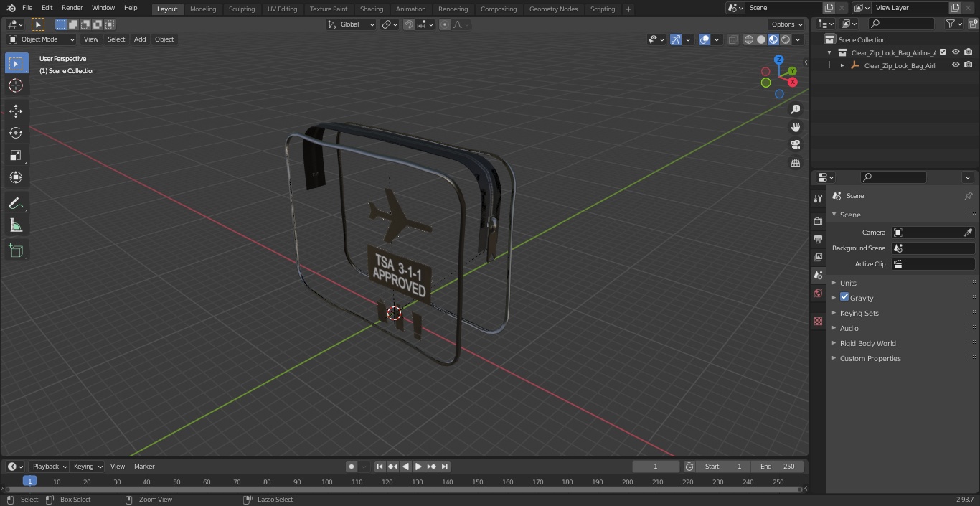980x506 pixels.
Task: Open the viewport Select menu
Action: [116, 39]
